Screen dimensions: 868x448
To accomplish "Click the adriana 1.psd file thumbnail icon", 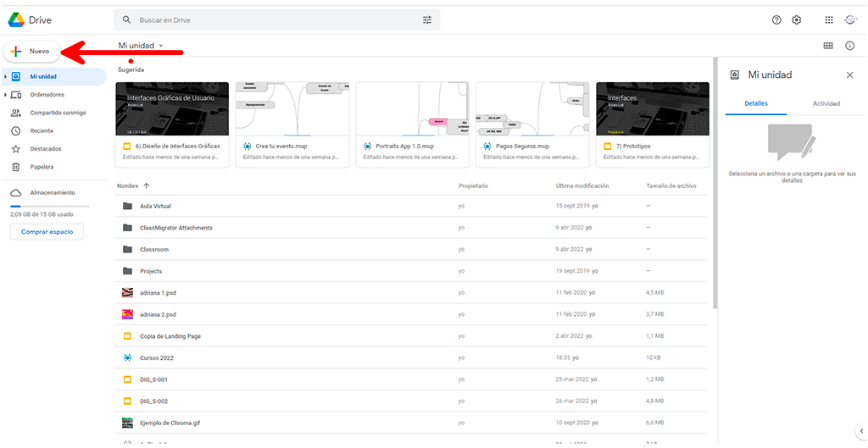I will click(127, 292).
